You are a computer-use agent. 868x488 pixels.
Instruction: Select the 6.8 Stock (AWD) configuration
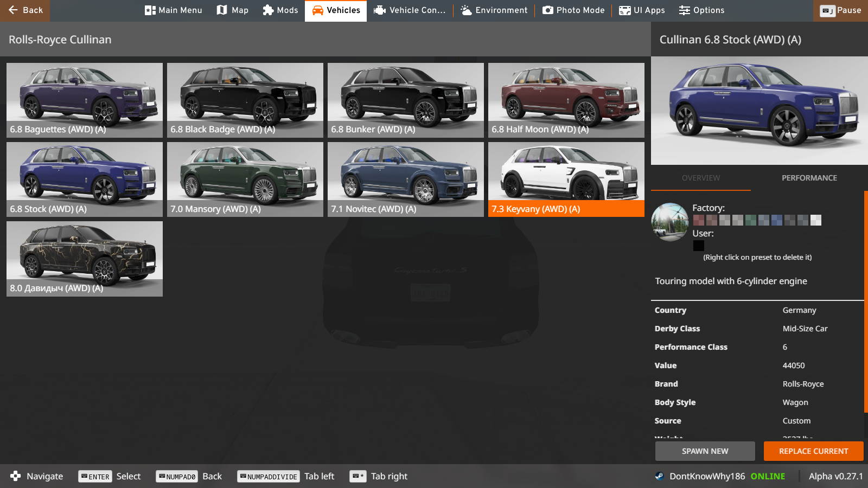coord(85,179)
